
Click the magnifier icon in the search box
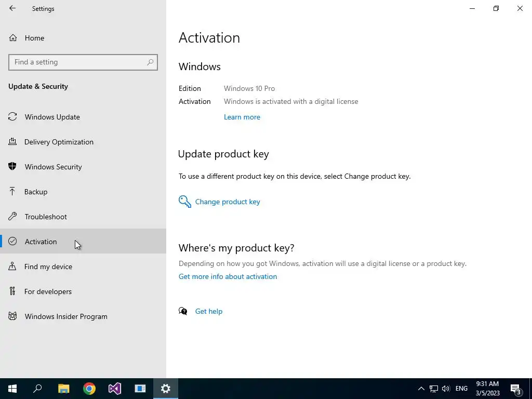[150, 62]
